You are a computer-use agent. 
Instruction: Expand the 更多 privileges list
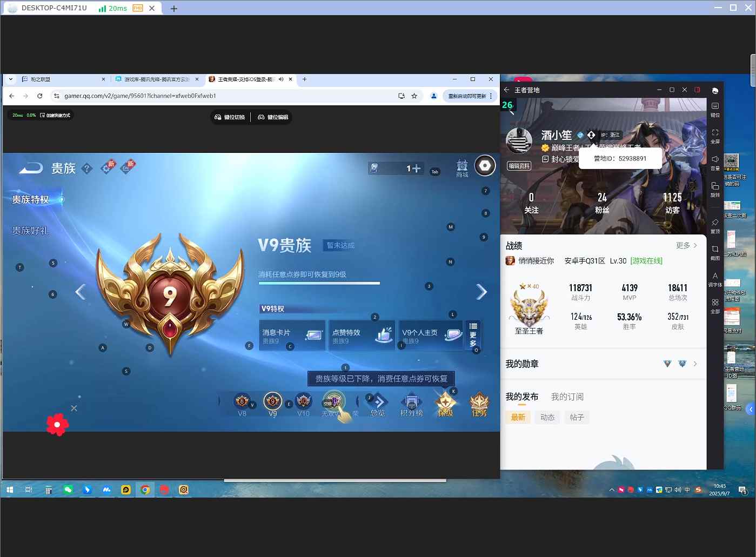473,335
